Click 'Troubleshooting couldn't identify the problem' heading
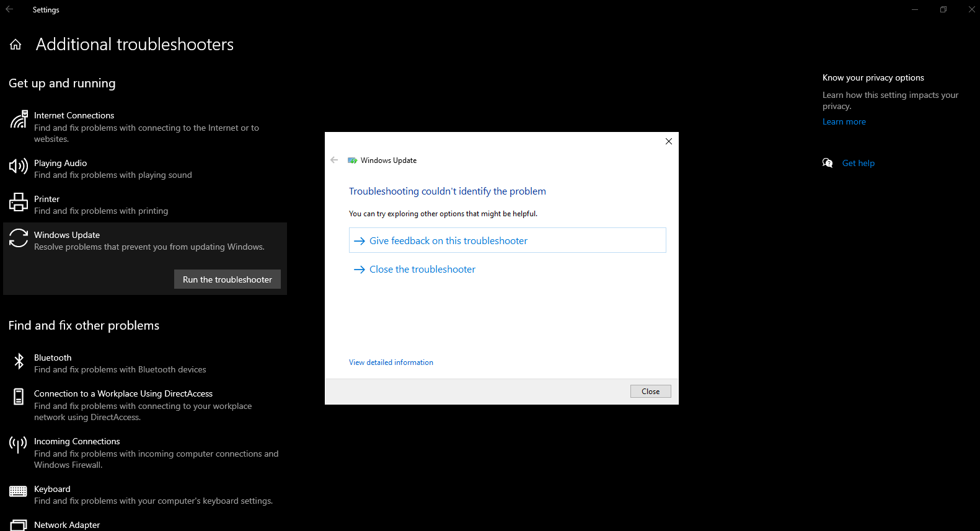 click(x=448, y=191)
